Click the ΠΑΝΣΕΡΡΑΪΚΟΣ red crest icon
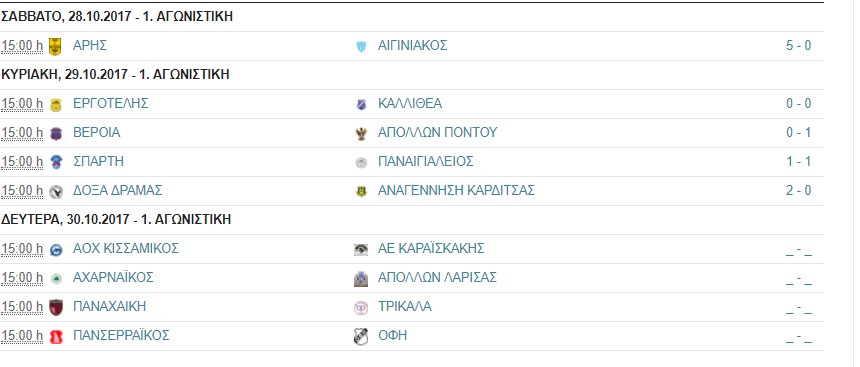This screenshot has width=860, height=367. 55,337
